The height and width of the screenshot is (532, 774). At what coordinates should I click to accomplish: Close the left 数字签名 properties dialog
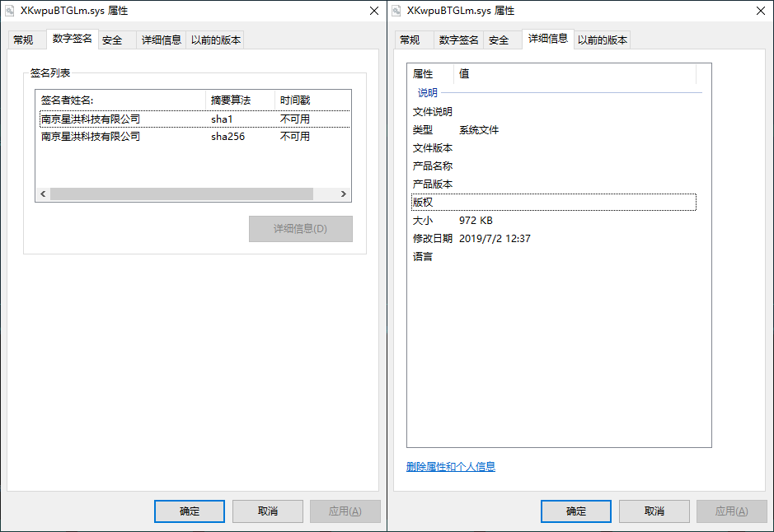[x=373, y=11]
